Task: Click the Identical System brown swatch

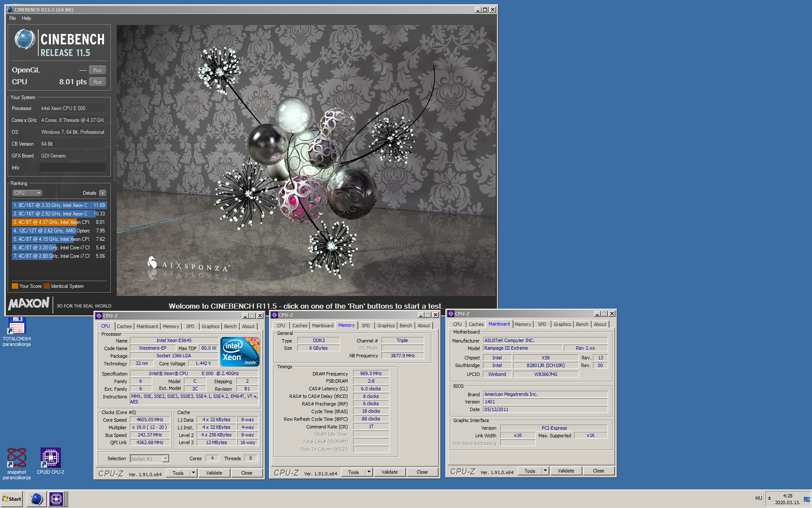Action: 47,286
